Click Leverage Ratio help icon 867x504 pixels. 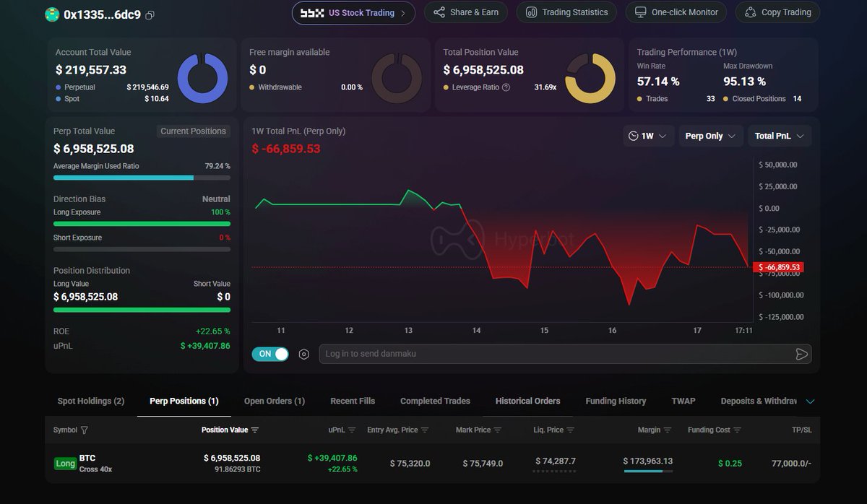(x=506, y=87)
